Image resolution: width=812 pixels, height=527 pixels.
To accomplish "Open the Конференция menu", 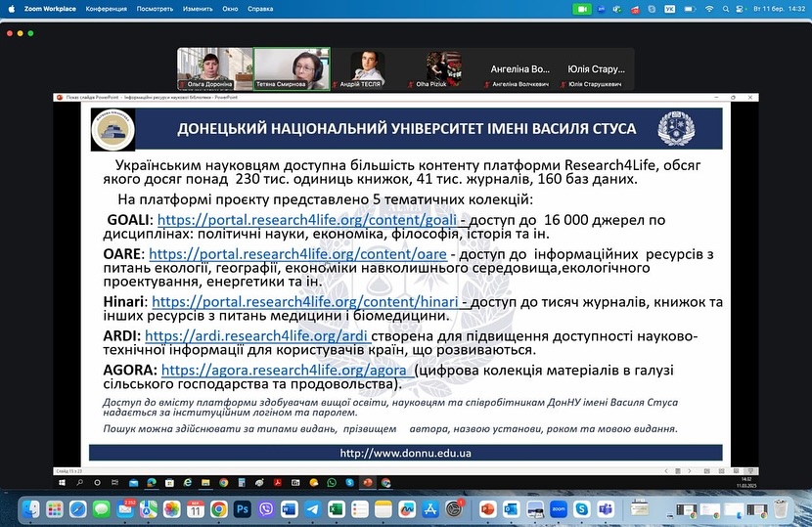I will [107, 9].
